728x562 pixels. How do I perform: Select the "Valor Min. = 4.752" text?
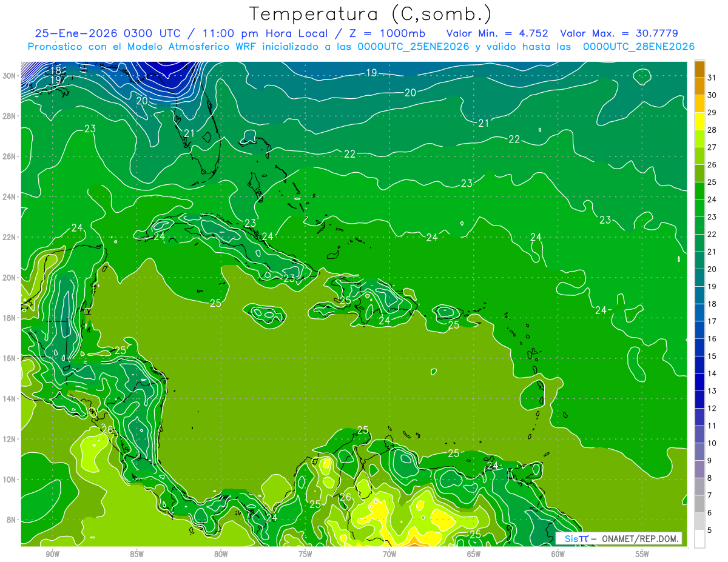tap(497, 33)
